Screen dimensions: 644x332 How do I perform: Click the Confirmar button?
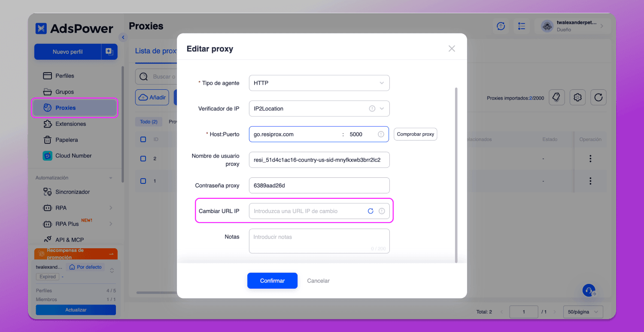point(272,280)
